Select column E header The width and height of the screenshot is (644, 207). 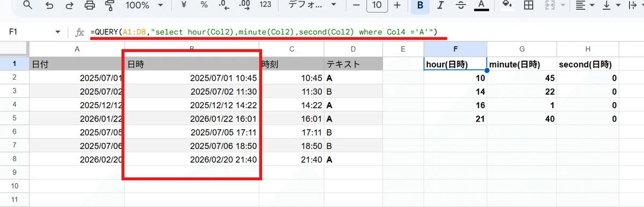point(402,49)
